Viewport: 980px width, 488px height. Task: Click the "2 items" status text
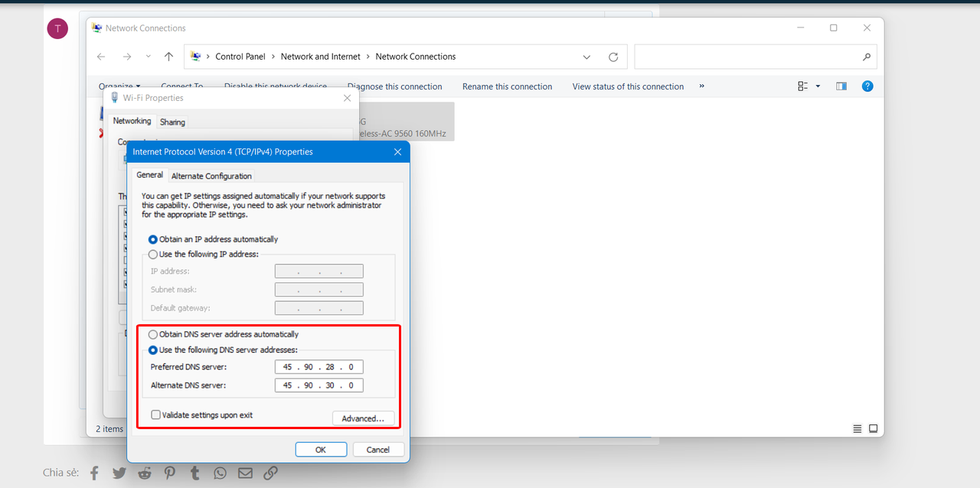(109, 429)
